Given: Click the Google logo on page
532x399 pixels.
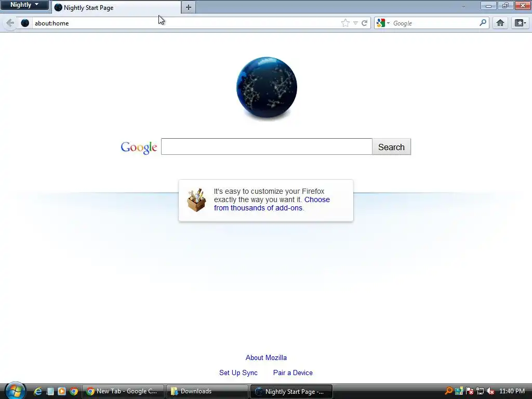Looking at the screenshot, I should tap(139, 147).
